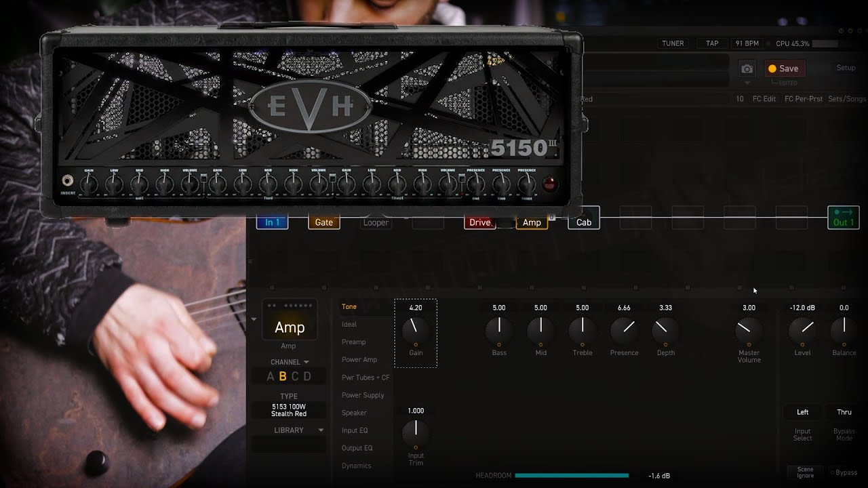The height and width of the screenshot is (488, 868).
Task: Save the edited preset
Action: [x=785, y=68]
